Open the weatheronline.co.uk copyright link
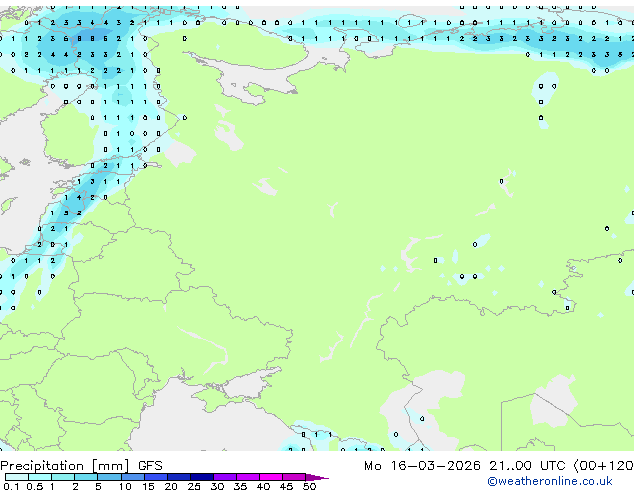The width and height of the screenshot is (634, 490). click(550, 481)
